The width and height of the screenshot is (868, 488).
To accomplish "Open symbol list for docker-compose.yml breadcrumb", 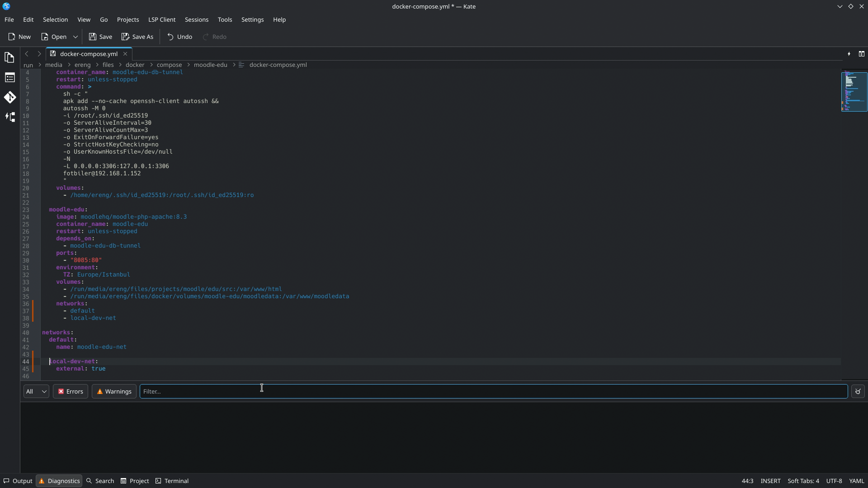I will click(273, 65).
